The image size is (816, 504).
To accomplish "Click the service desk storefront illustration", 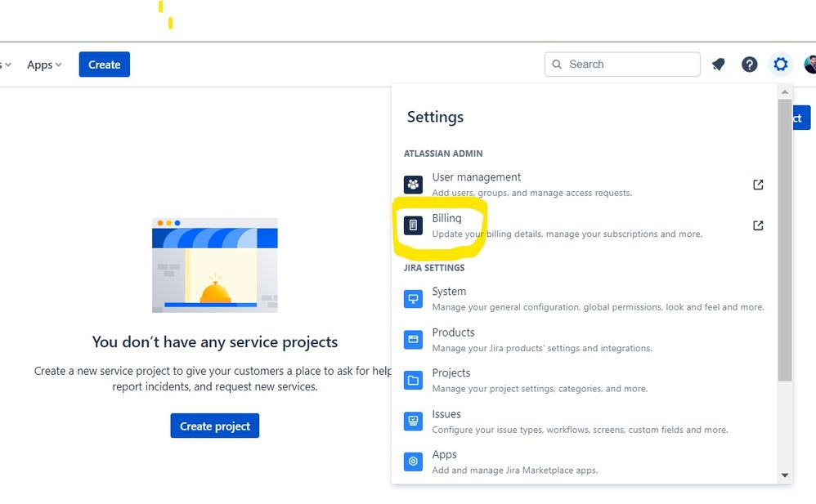I will tap(215, 265).
